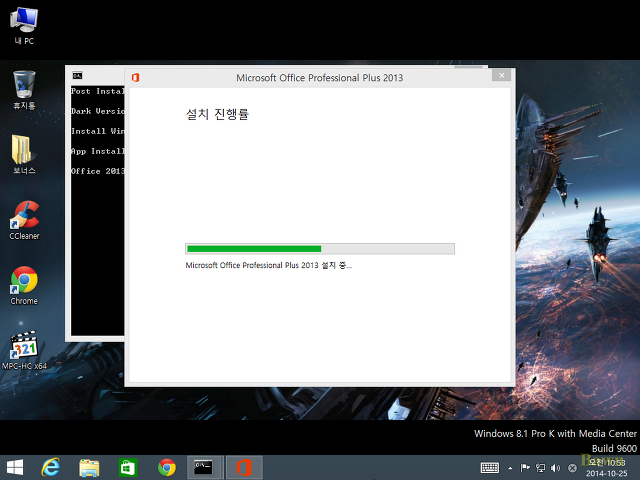Click the 'Microsoft Office Professional Plus 2013 설치 중' status text
This screenshot has height=480, width=640.
[x=269, y=265]
